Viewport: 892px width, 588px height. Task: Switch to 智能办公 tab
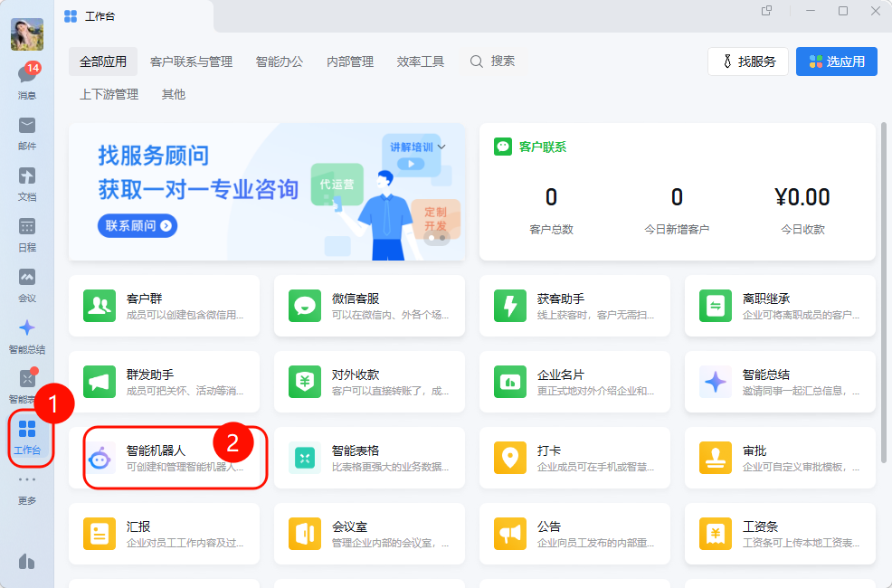click(x=280, y=62)
